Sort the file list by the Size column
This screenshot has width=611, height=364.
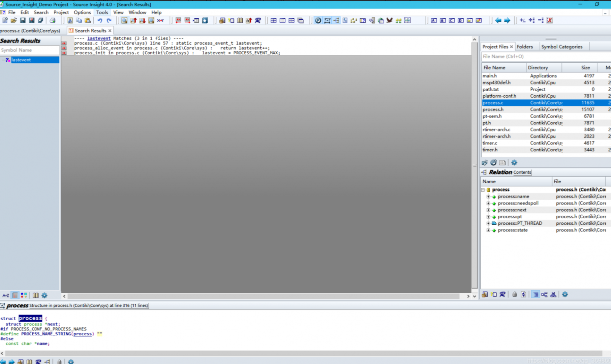tap(580, 67)
